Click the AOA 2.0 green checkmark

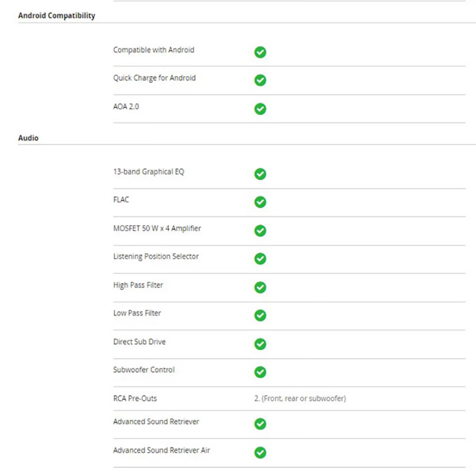(260, 109)
